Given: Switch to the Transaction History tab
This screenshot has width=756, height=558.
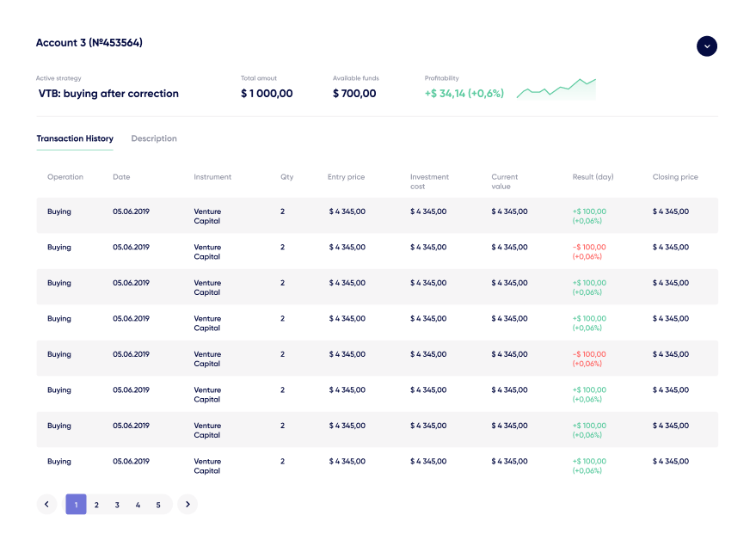Looking at the screenshot, I should [x=75, y=138].
